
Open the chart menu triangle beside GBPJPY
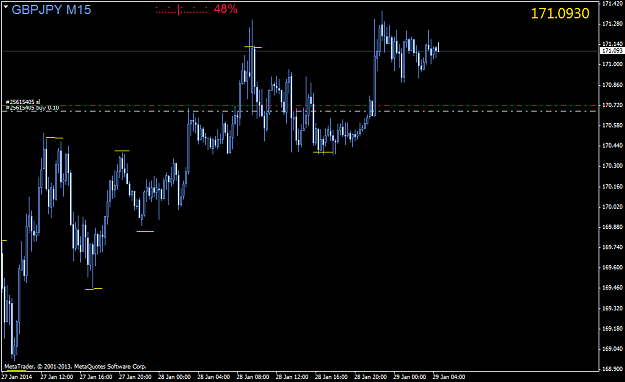6,6
